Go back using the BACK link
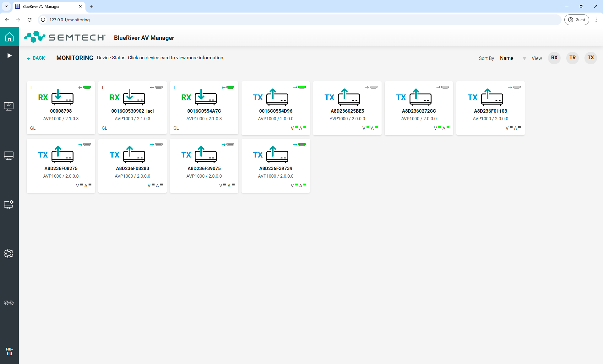The height and width of the screenshot is (364, 603). click(x=36, y=58)
